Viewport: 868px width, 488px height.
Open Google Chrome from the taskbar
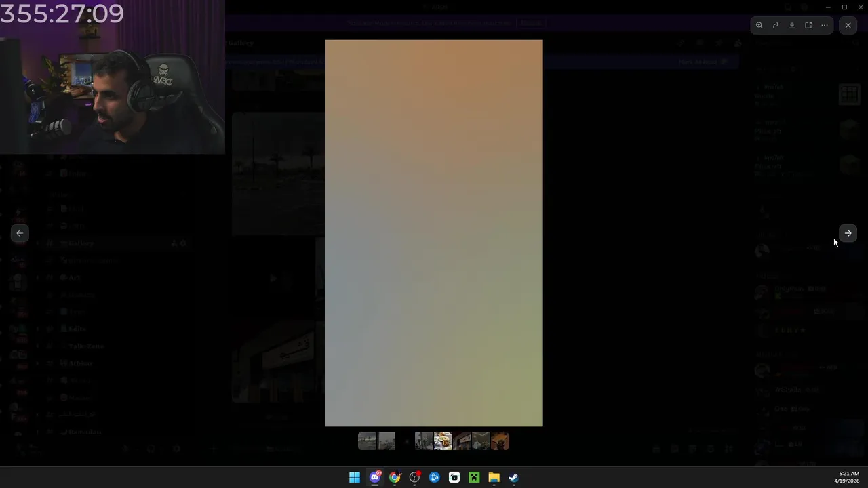point(395,478)
